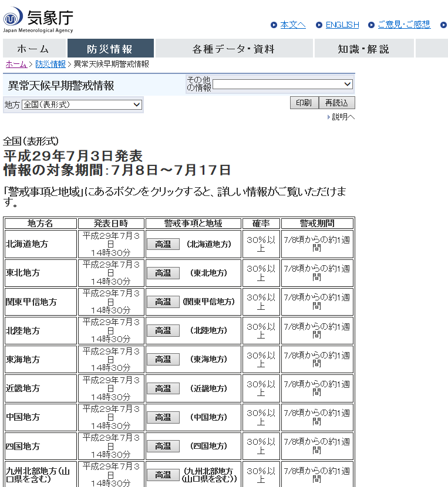Open the ご意見・ご感想 feedback link
Screen dimensions: 448x487
coord(404,25)
